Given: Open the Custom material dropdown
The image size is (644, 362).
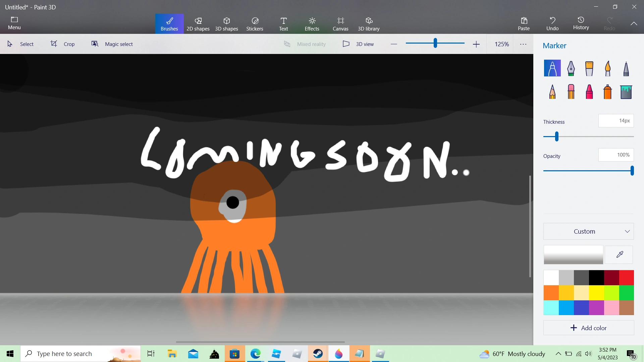Looking at the screenshot, I should [588, 231].
